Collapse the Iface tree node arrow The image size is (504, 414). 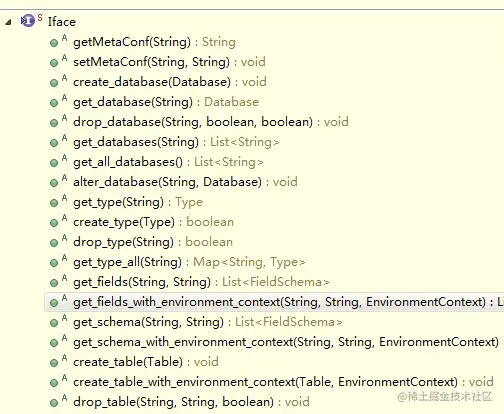click(9, 22)
